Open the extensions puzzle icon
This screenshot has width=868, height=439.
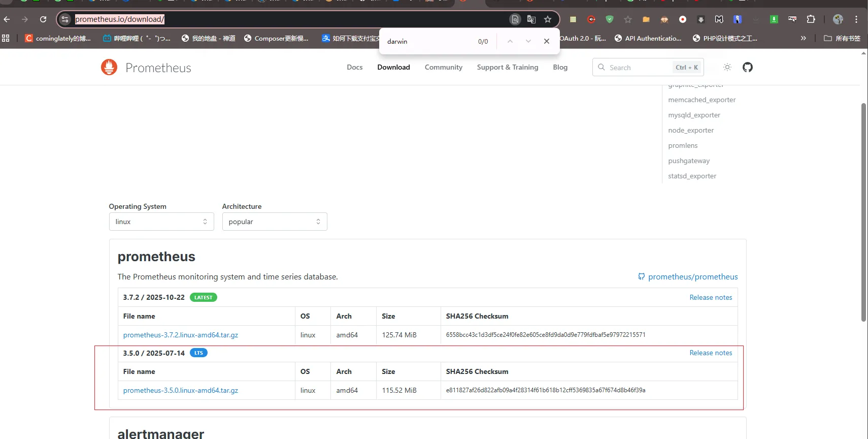(x=811, y=19)
